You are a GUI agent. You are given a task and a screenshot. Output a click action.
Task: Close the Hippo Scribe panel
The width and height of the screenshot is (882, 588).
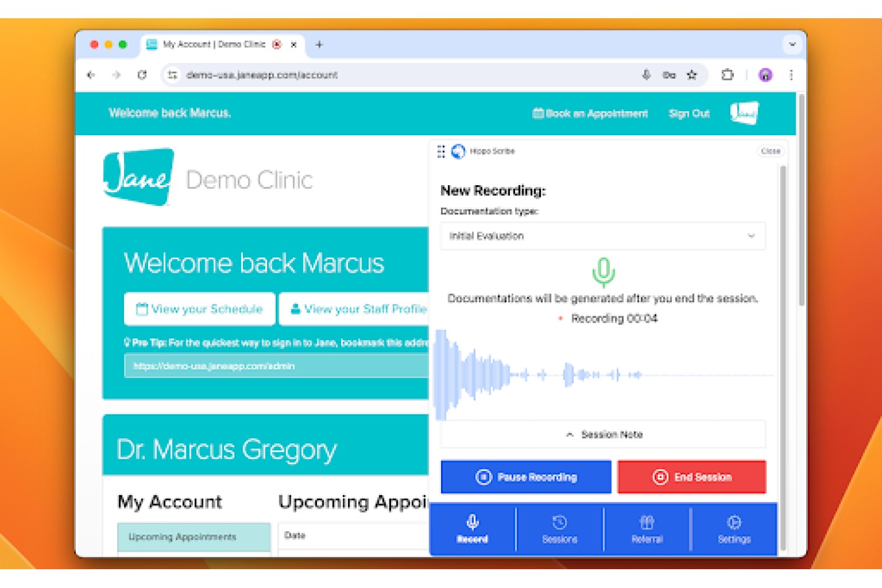(770, 151)
